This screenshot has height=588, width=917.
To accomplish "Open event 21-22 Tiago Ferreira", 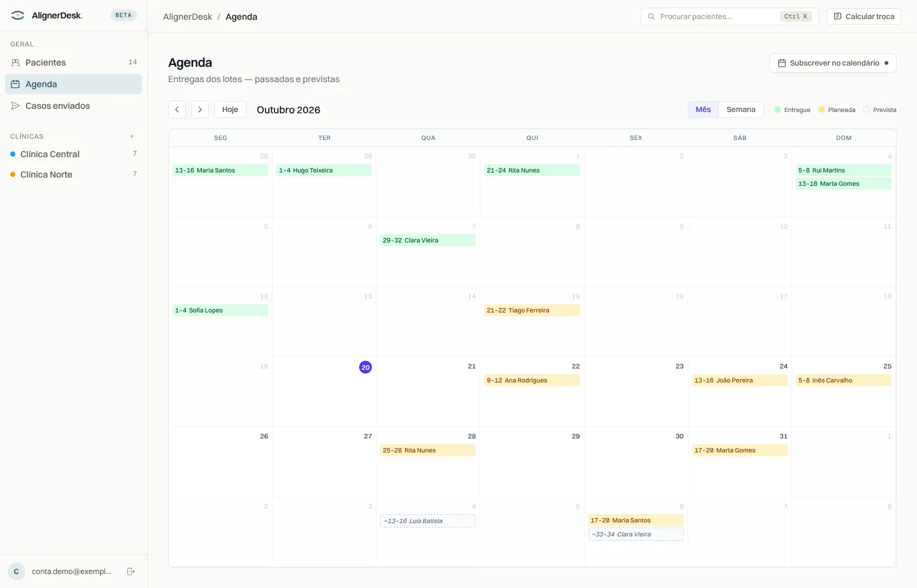I will 532,311.
